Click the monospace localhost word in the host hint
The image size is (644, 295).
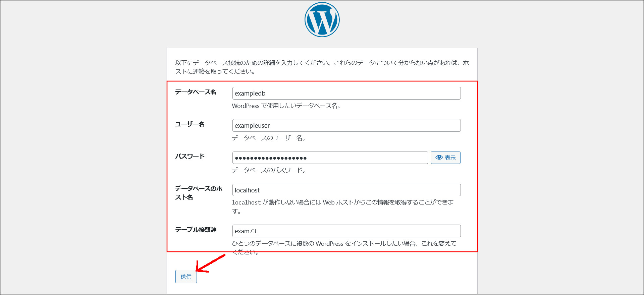click(246, 202)
